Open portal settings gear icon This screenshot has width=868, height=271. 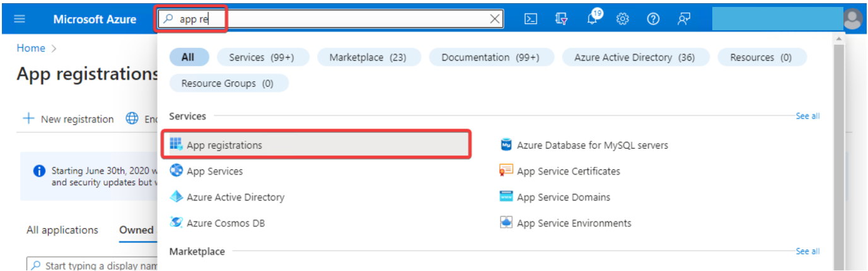point(623,19)
